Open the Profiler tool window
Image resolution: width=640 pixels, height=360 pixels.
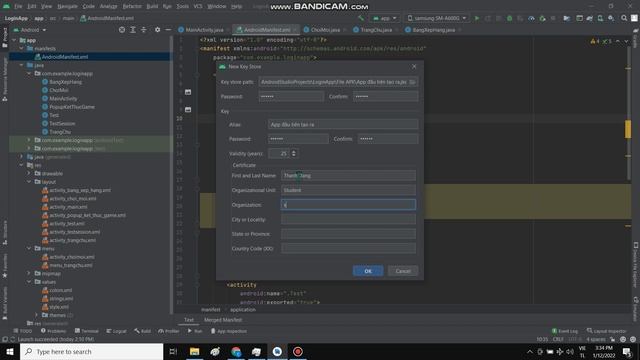click(x=169, y=331)
